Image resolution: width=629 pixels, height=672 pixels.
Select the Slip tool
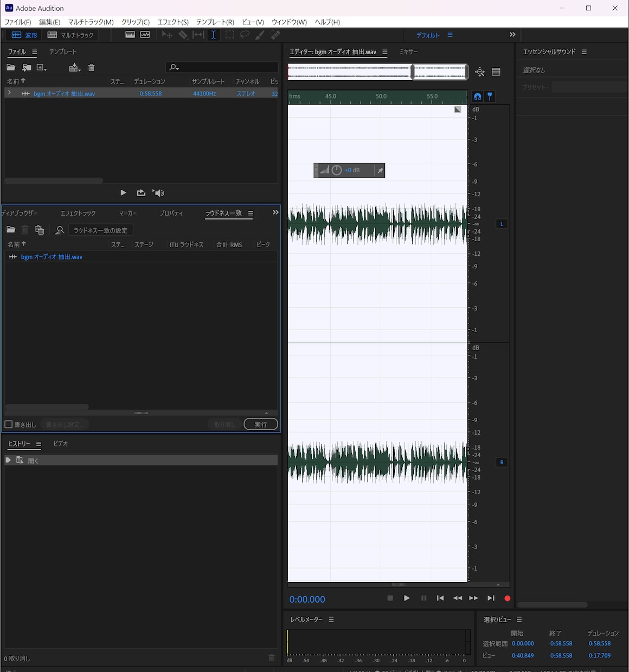198,35
